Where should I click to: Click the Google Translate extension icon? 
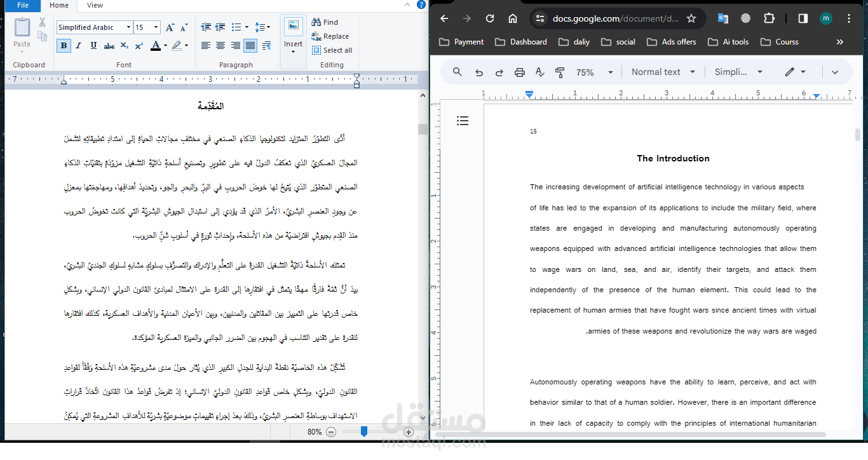723,18
